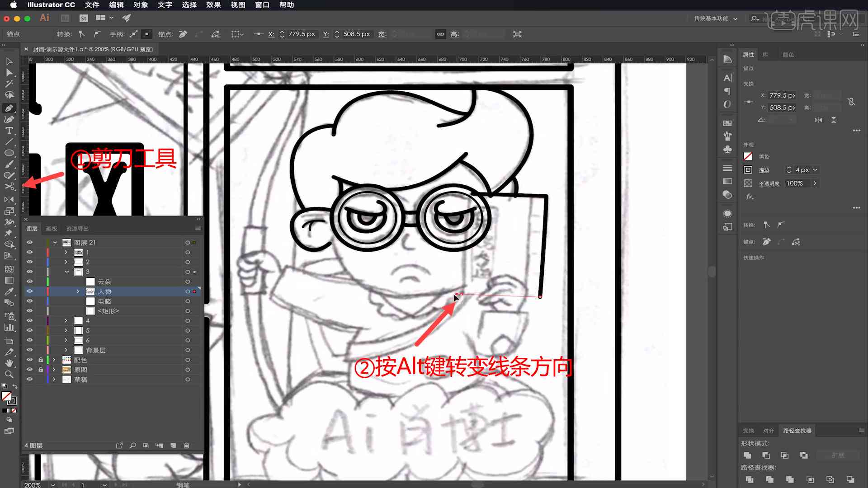Change stroke width 4px input field

(x=802, y=170)
